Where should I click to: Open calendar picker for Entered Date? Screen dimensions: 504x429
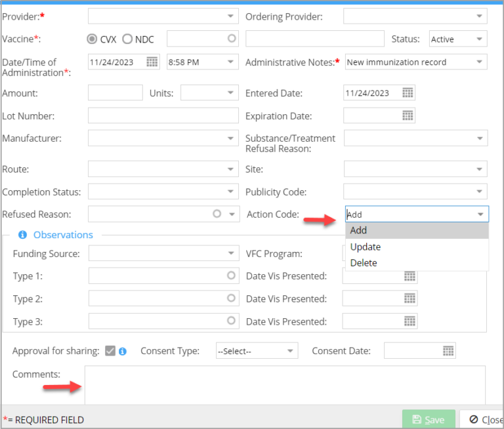tap(408, 93)
